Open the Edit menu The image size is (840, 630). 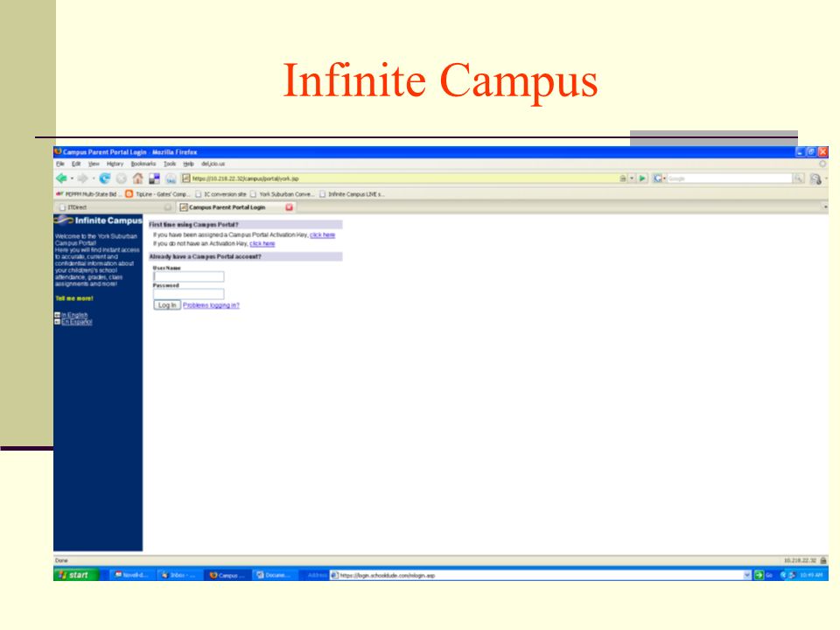click(76, 164)
